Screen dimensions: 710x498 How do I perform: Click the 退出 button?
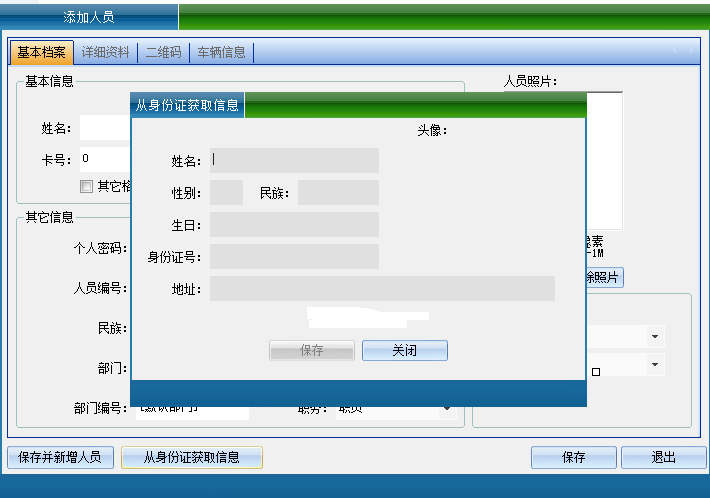click(x=663, y=457)
